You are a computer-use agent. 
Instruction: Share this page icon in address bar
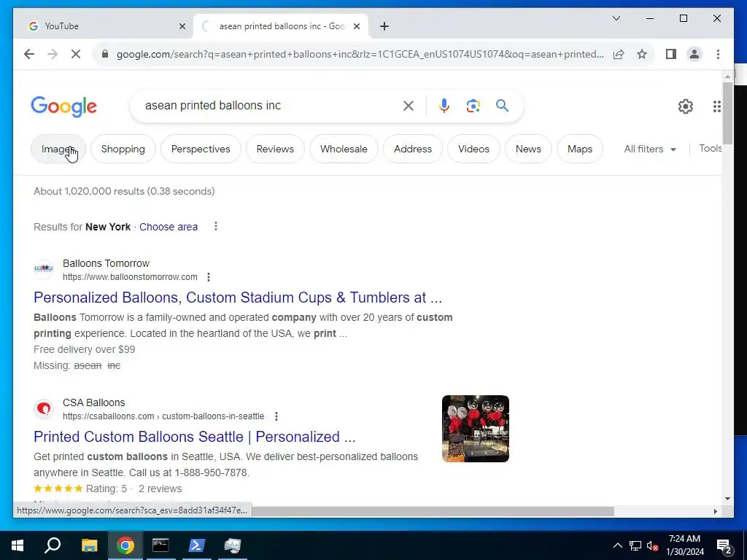619,54
